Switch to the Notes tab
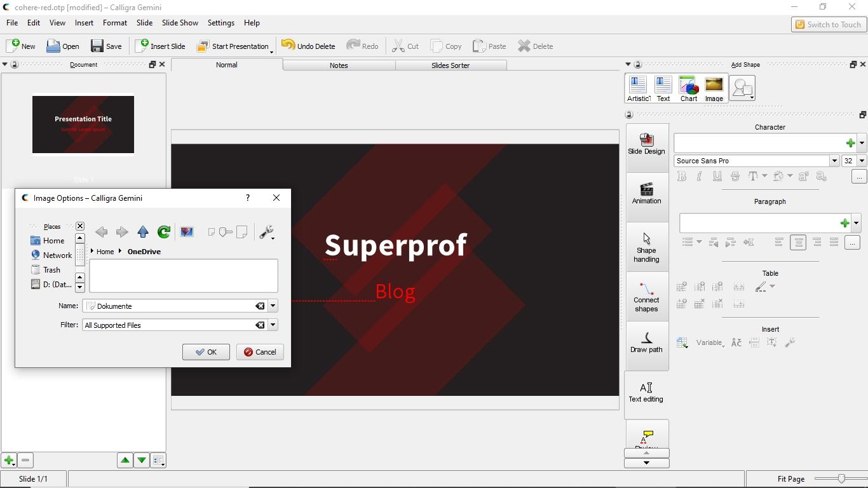The width and height of the screenshot is (868, 488). click(x=339, y=65)
